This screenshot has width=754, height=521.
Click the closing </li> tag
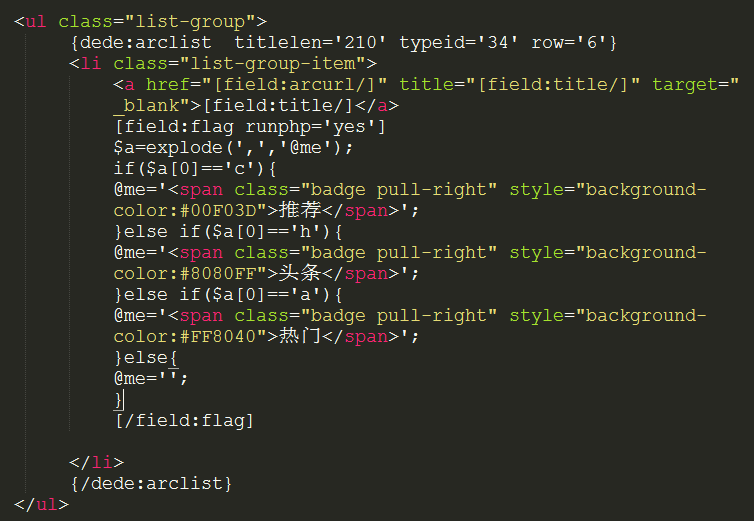[96, 462]
